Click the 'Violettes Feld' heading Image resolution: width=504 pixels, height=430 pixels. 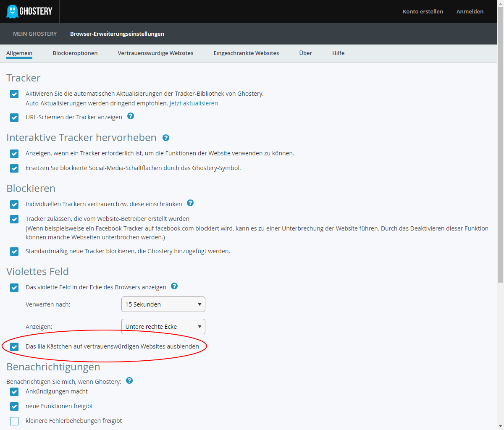(38, 272)
